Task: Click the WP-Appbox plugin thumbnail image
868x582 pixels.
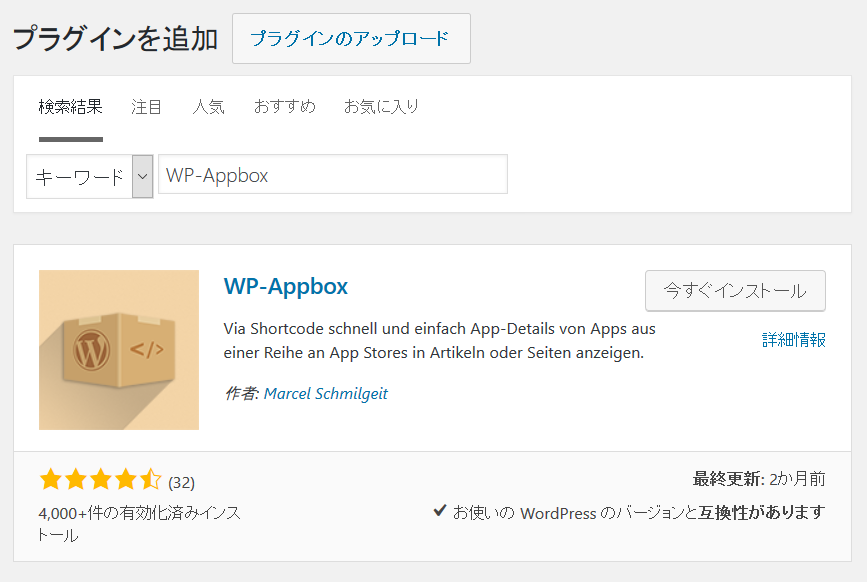Action: (x=118, y=350)
